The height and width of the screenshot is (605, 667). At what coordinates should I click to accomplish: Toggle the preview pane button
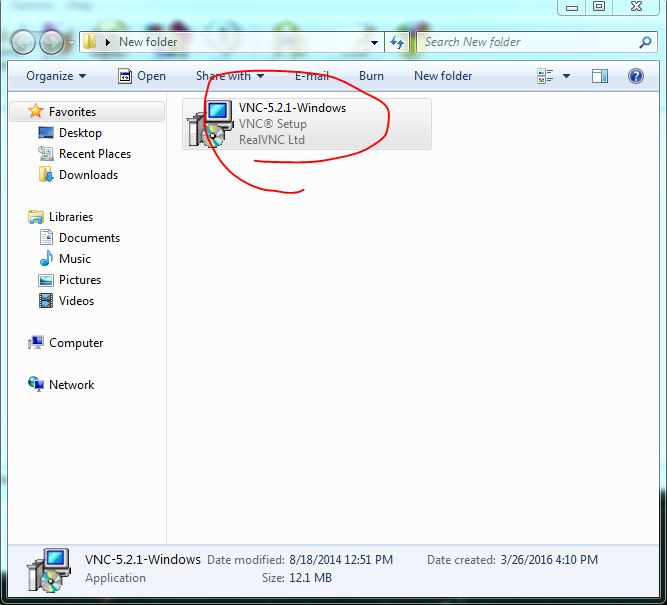point(600,76)
